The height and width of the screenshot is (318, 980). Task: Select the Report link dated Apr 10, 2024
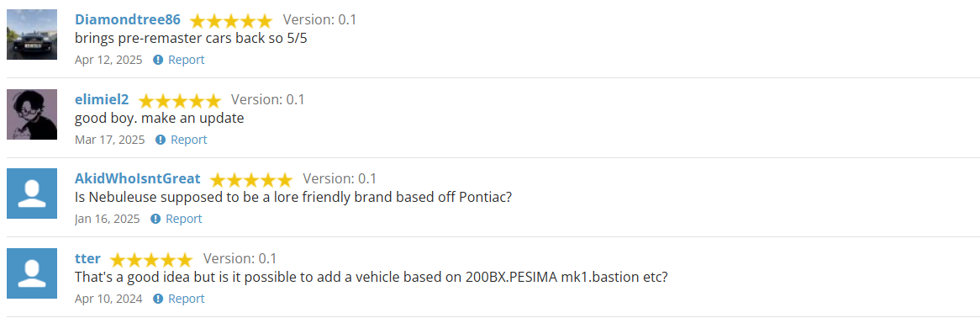coord(187,299)
